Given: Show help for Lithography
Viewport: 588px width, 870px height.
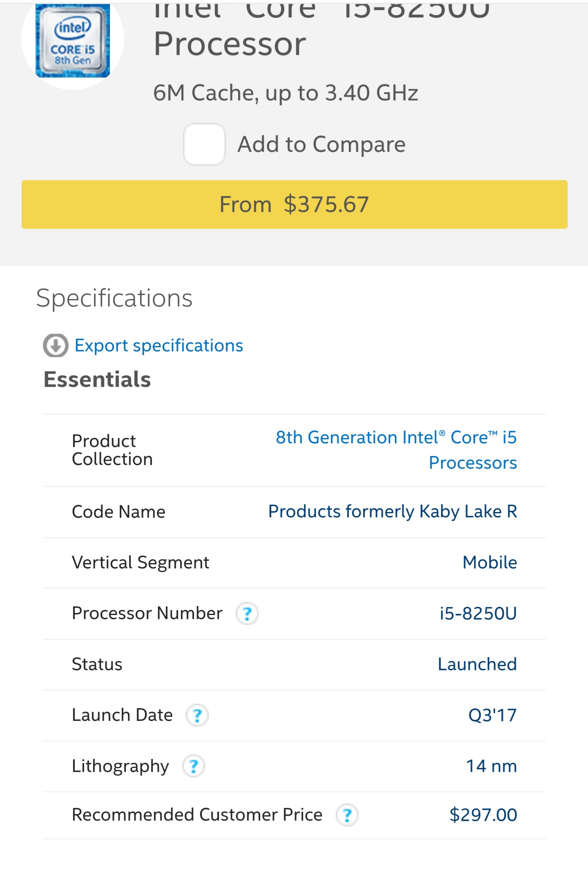Looking at the screenshot, I should click(x=194, y=766).
